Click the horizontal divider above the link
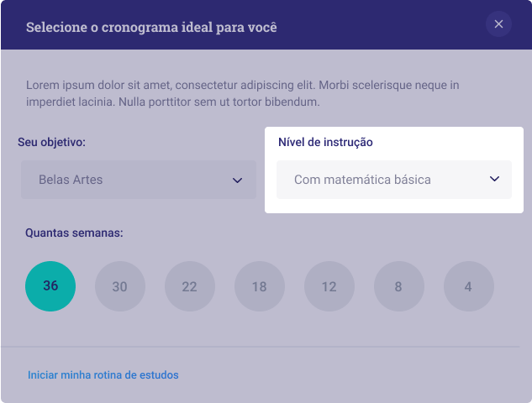 (x=261, y=347)
